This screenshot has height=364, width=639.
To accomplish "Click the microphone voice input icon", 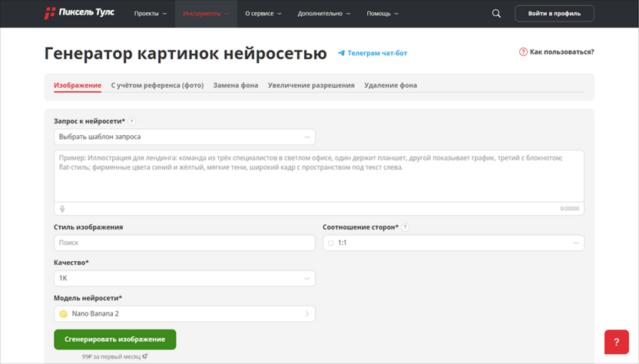I will pyautogui.click(x=62, y=209).
